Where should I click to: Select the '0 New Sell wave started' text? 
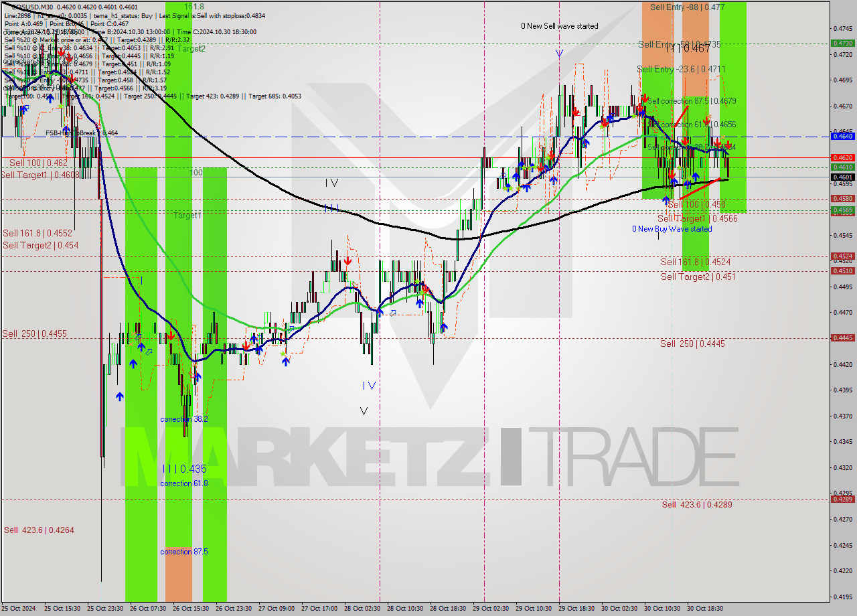pyautogui.click(x=560, y=26)
